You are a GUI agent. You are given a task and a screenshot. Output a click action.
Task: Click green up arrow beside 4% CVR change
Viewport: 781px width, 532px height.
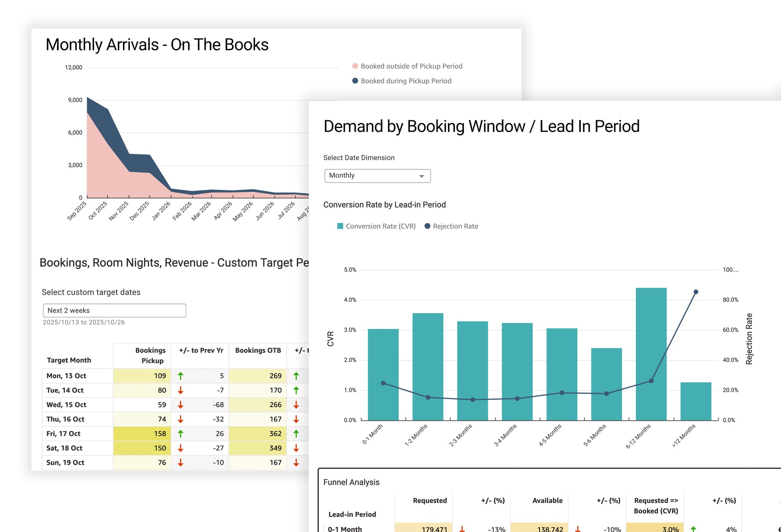(x=693, y=529)
